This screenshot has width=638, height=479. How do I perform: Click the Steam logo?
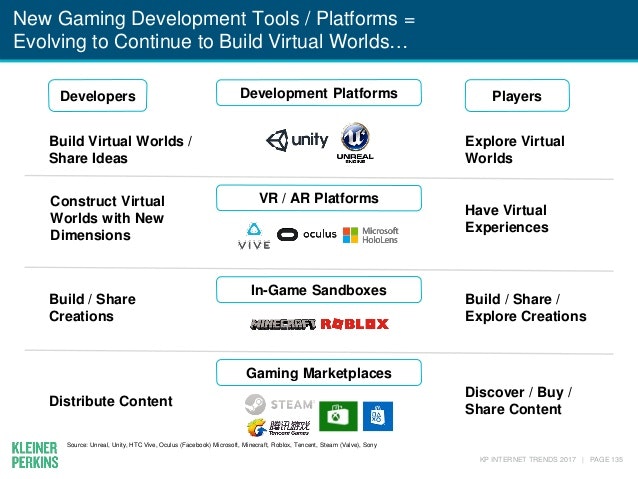coord(279,404)
